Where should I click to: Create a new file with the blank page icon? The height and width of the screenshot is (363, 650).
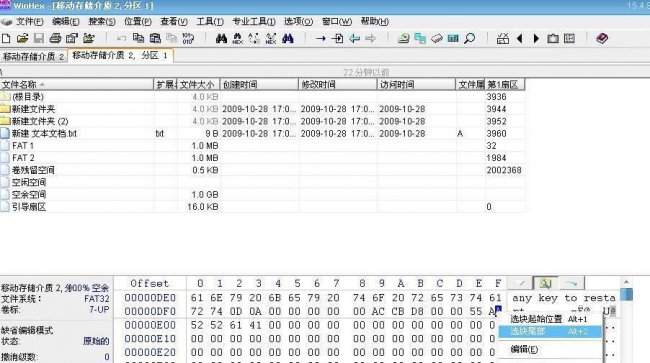(6, 39)
